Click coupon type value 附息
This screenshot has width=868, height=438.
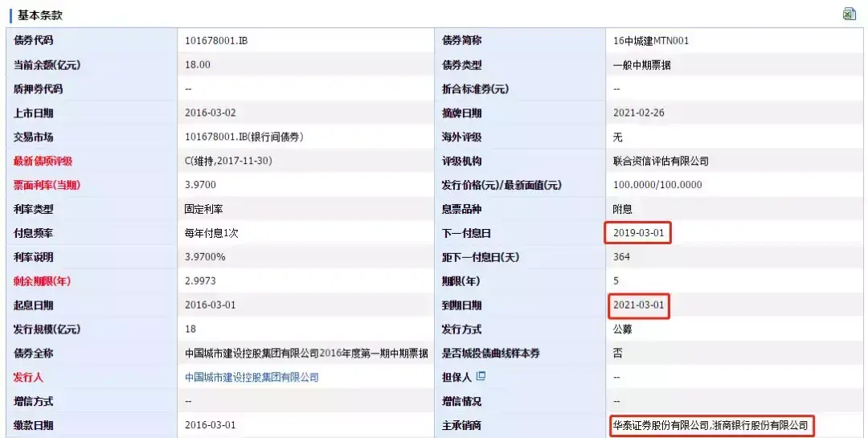[623, 209]
